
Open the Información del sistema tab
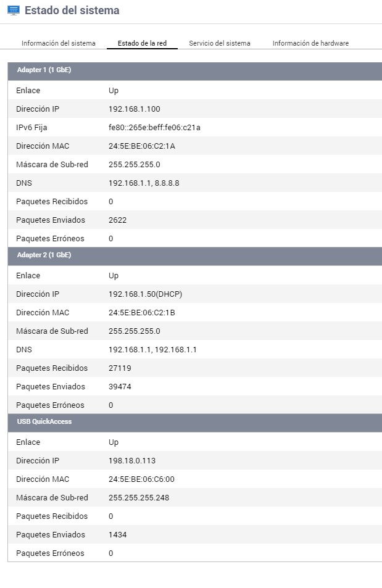pos(59,43)
